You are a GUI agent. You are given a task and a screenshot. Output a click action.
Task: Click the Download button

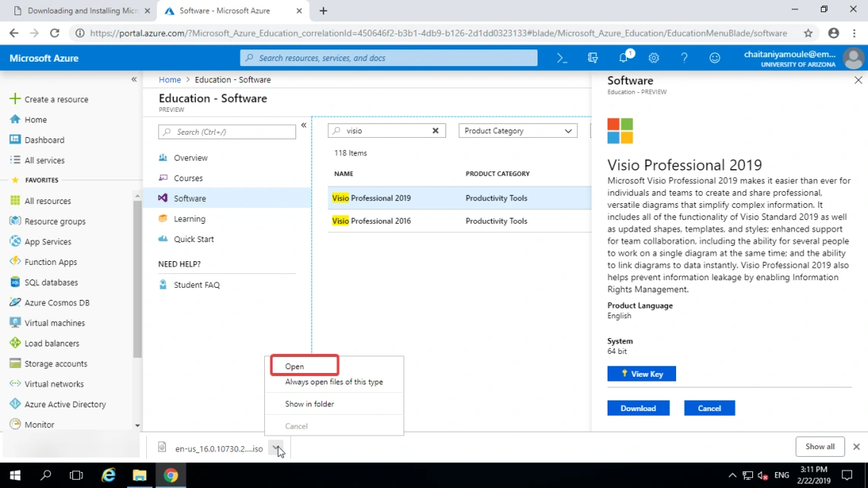pyautogui.click(x=638, y=408)
